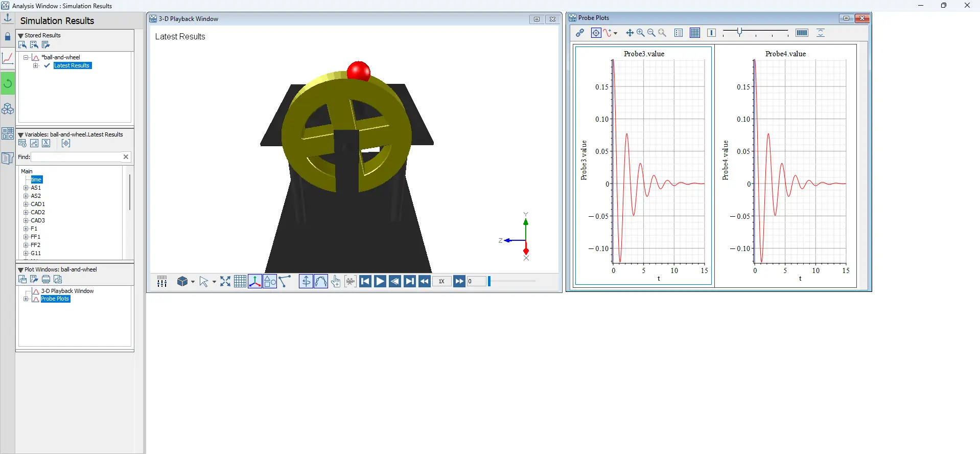Screen dimensions: 980x454
Task: Expand the AS1 variable node
Action: click(x=26, y=188)
